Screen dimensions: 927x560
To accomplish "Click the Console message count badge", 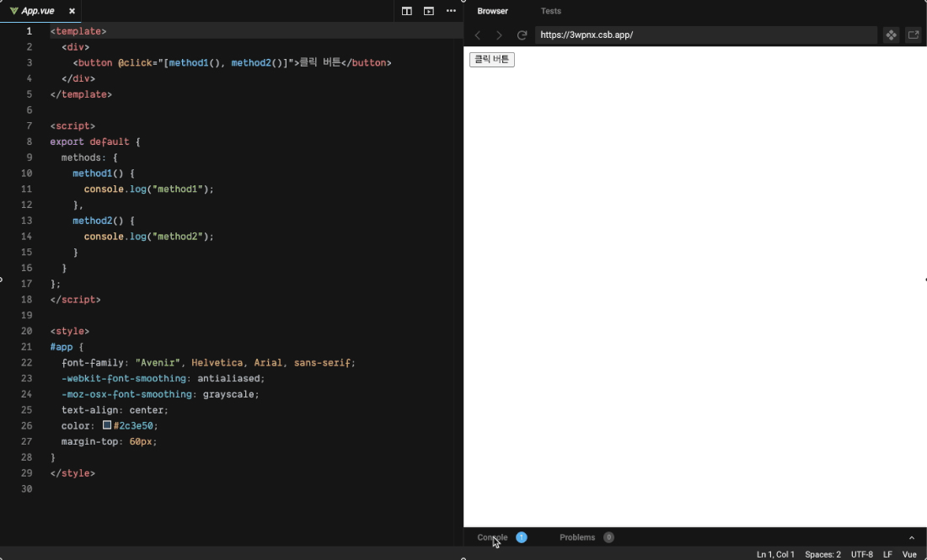I will [x=522, y=537].
